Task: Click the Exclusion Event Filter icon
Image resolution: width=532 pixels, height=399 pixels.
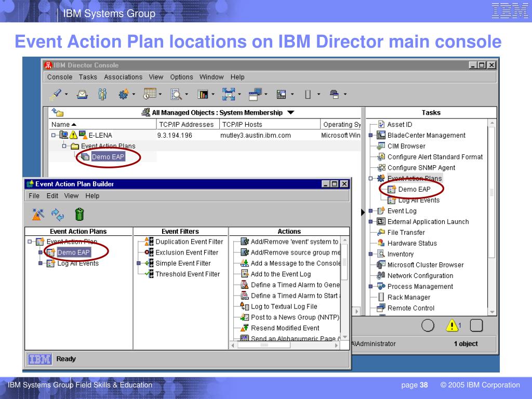Action: pyautogui.click(x=149, y=252)
